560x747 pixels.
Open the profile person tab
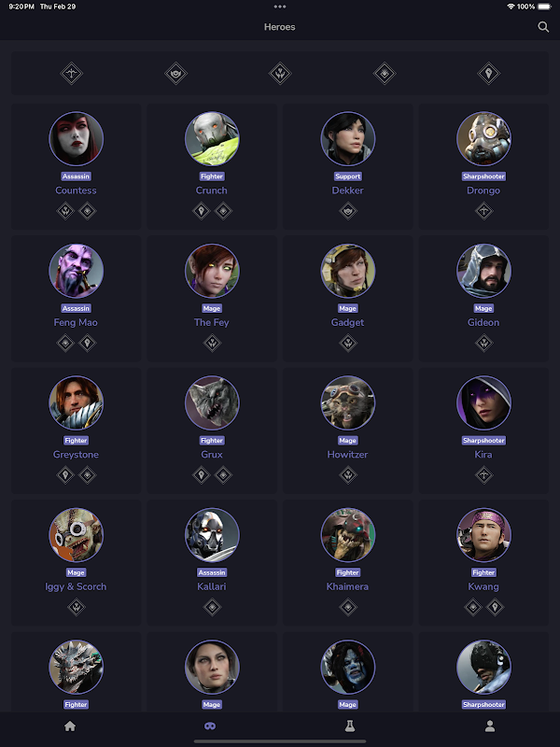coord(489,726)
